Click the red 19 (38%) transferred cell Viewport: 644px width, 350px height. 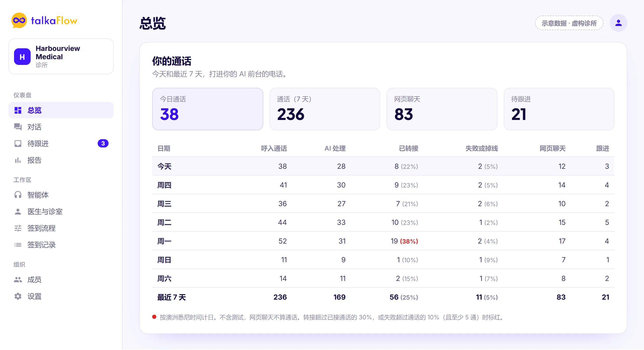tap(404, 241)
